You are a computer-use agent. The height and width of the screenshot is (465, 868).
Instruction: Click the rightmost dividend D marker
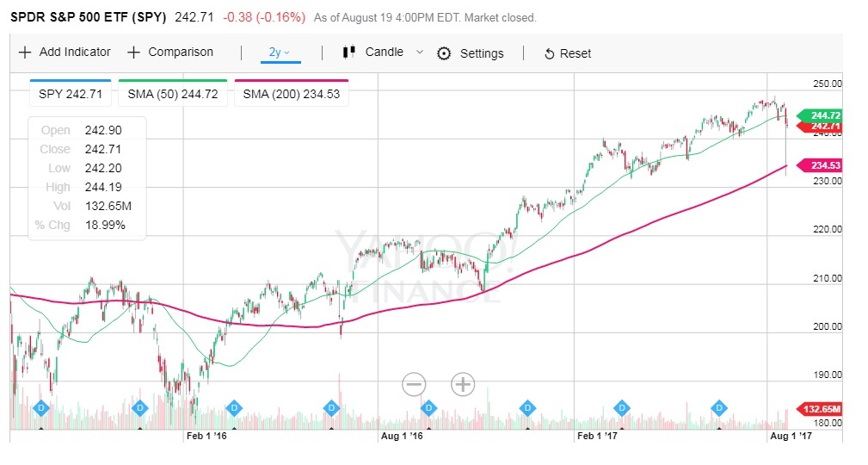pos(719,407)
